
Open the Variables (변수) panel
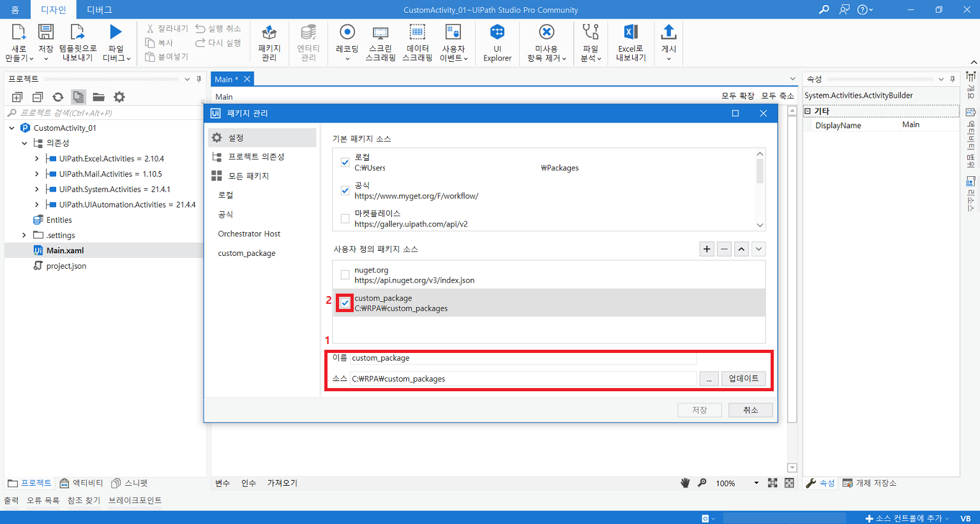(x=222, y=483)
